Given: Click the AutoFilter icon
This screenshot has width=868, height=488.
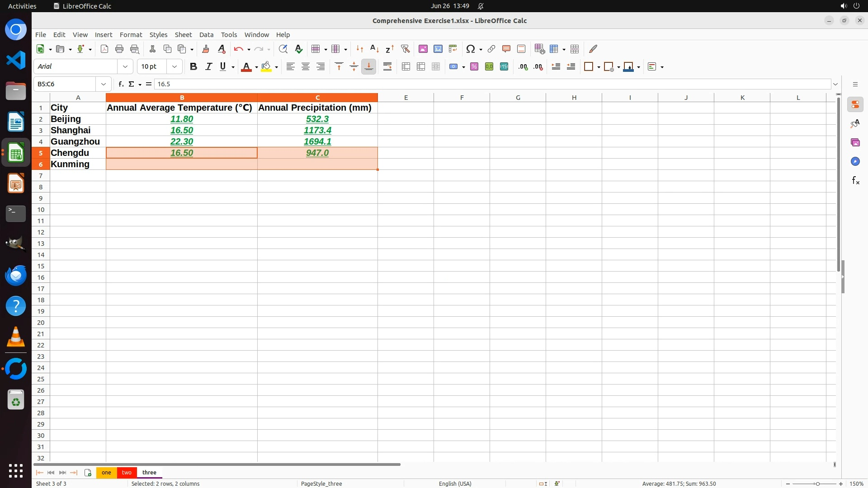Looking at the screenshot, I should (405, 49).
